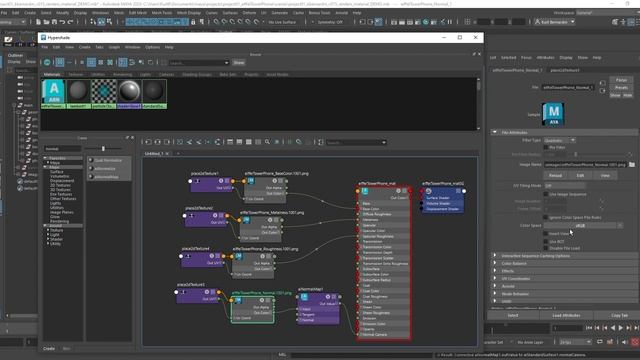Open the Filter Type dropdown
The width and height of the screenshot is (640, 360).
559,140
